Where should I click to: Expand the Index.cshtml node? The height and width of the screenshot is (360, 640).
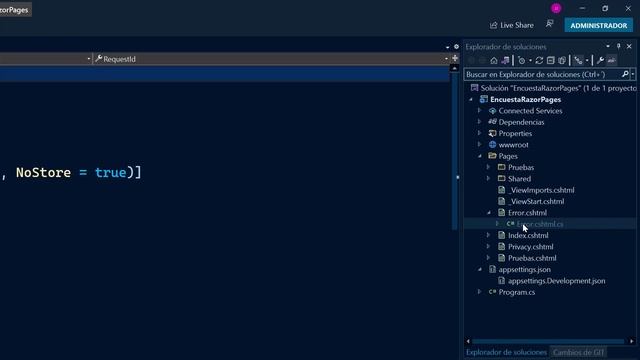click(488, 236)
